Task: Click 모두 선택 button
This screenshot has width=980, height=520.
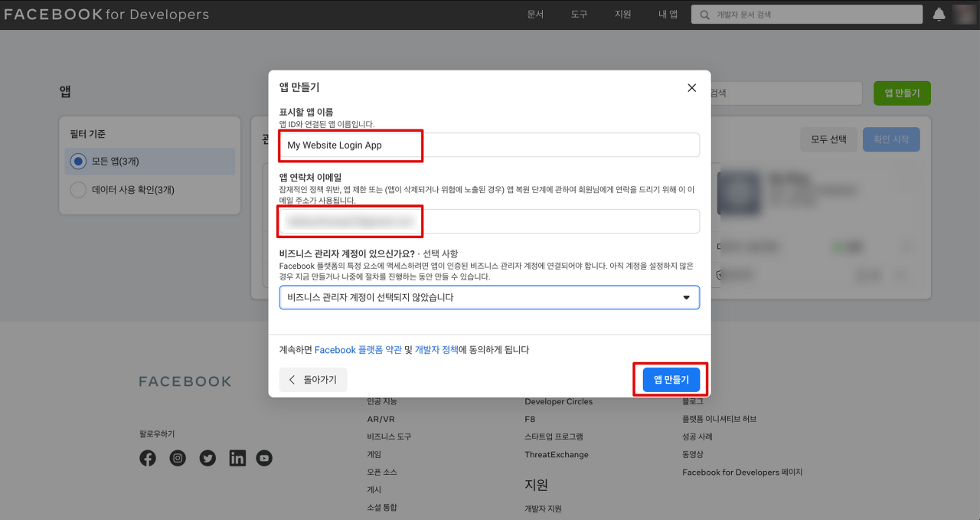Action: pos(828,139)
